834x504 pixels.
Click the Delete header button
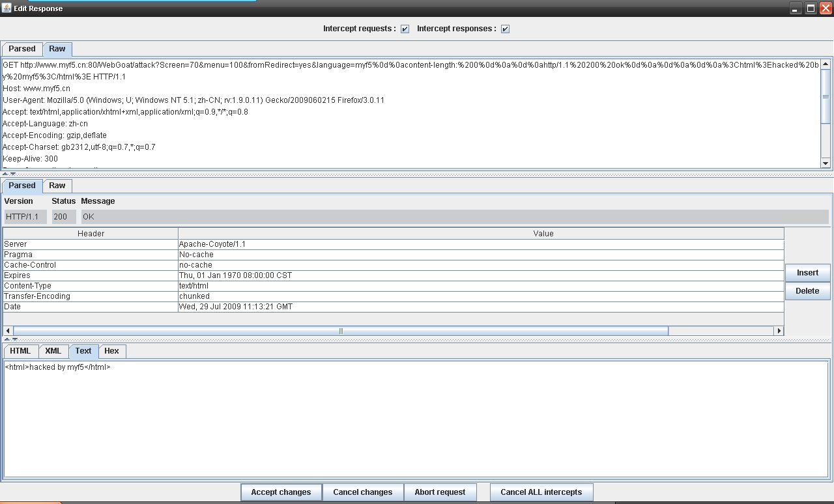(x=807, y=291)
